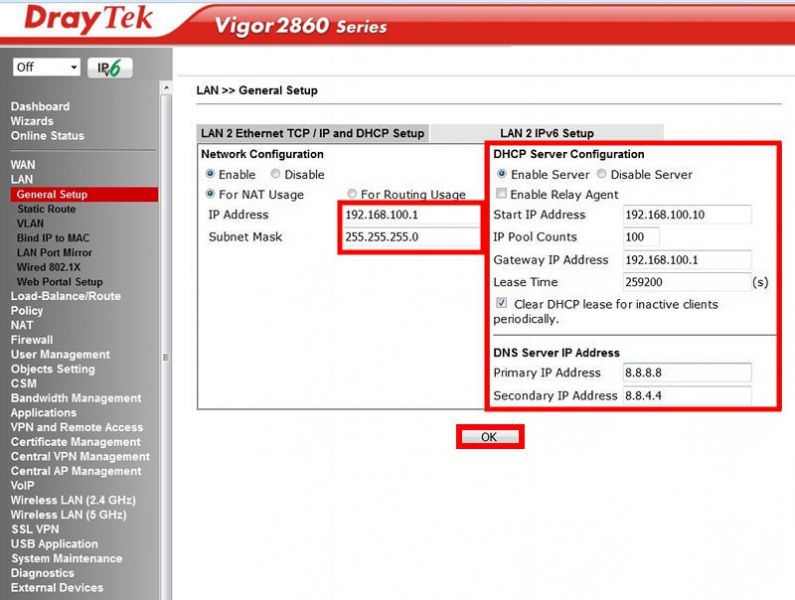Viewport: 795px width, 600px height.
Task: Open Dashboard in the sidebar
Action: [x=40, y=107]
